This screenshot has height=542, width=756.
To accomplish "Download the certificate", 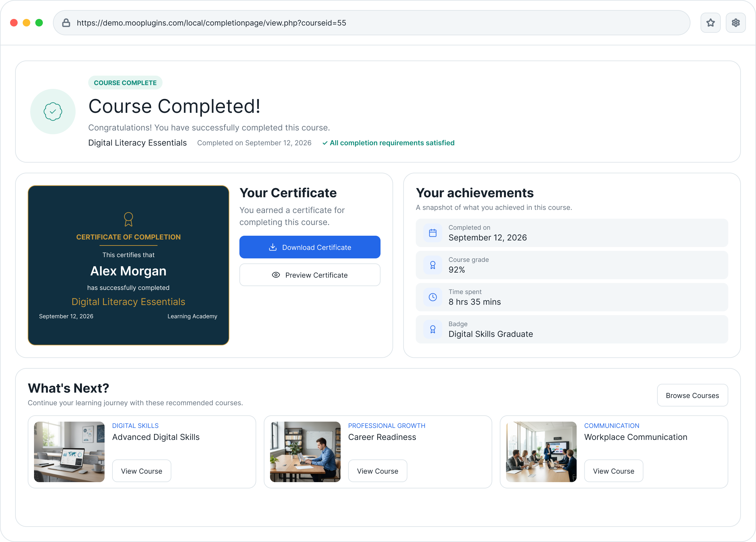I will [310, 247].
